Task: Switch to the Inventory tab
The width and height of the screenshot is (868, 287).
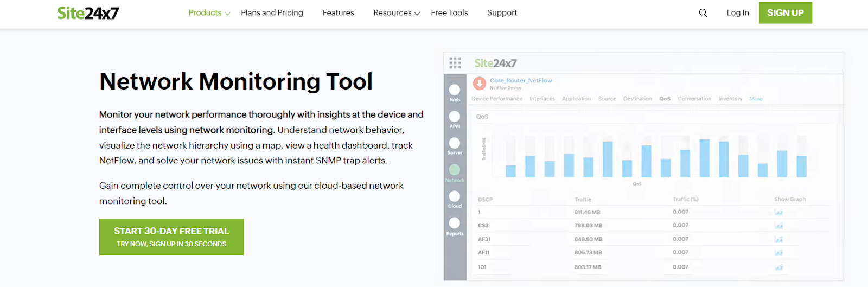Action: (730, 99)
